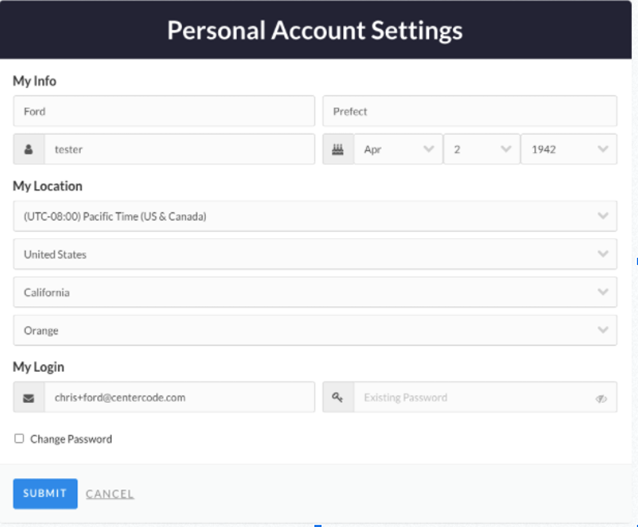Click into the username field showing tester

179,149
